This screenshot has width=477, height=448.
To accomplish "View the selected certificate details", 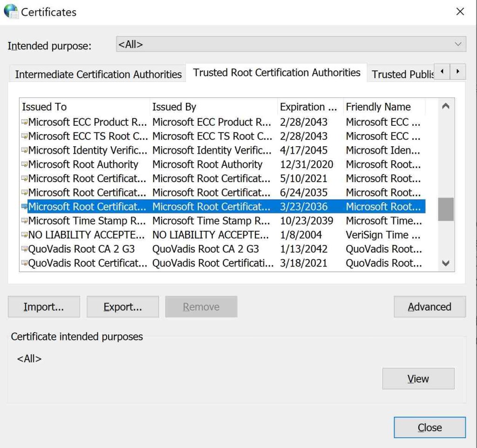I will point(418,379).
